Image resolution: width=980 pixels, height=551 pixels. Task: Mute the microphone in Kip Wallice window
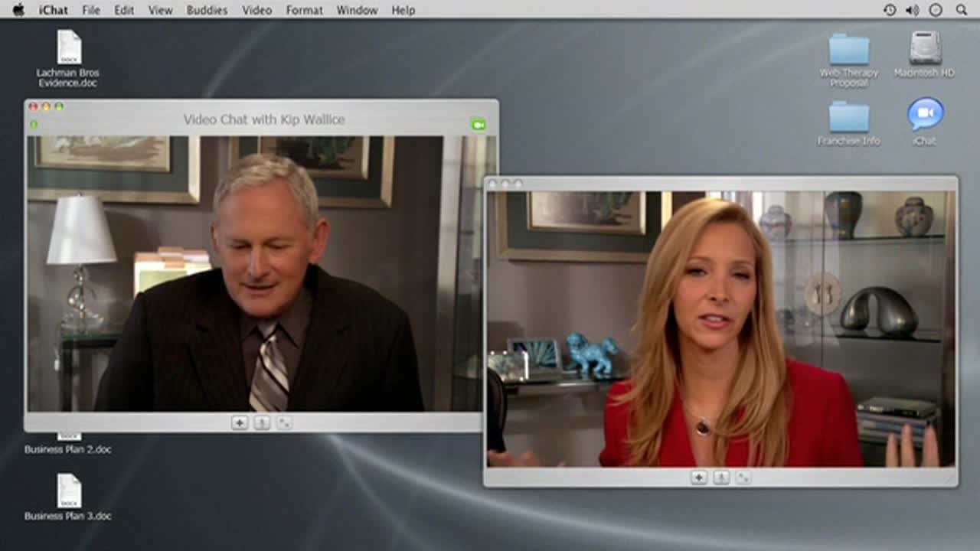pos(262,422)
